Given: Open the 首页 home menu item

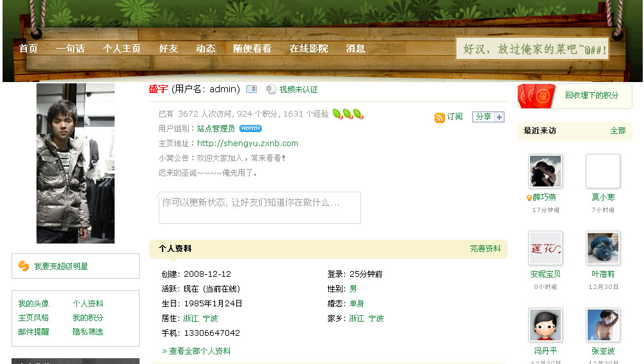Looking at the screenshot, I should [28, 49].
